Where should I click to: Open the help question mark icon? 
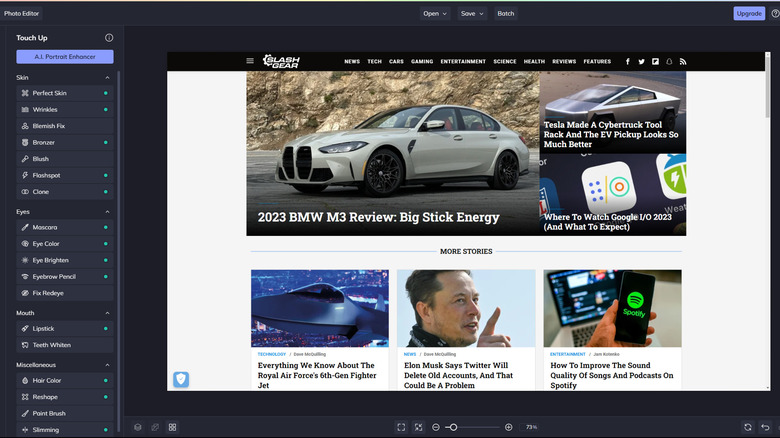pos(775,14)
